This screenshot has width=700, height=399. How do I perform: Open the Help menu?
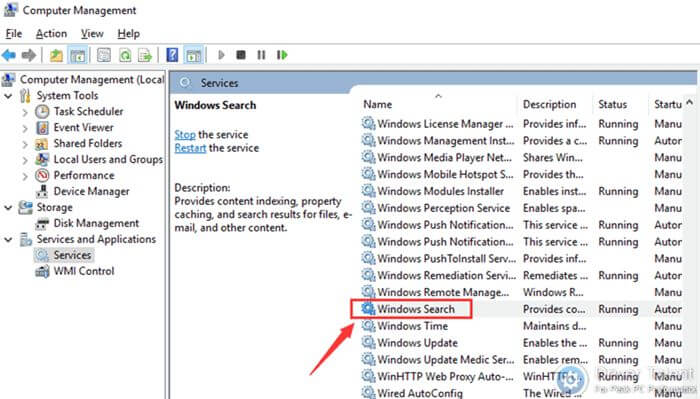coord(129,33)
